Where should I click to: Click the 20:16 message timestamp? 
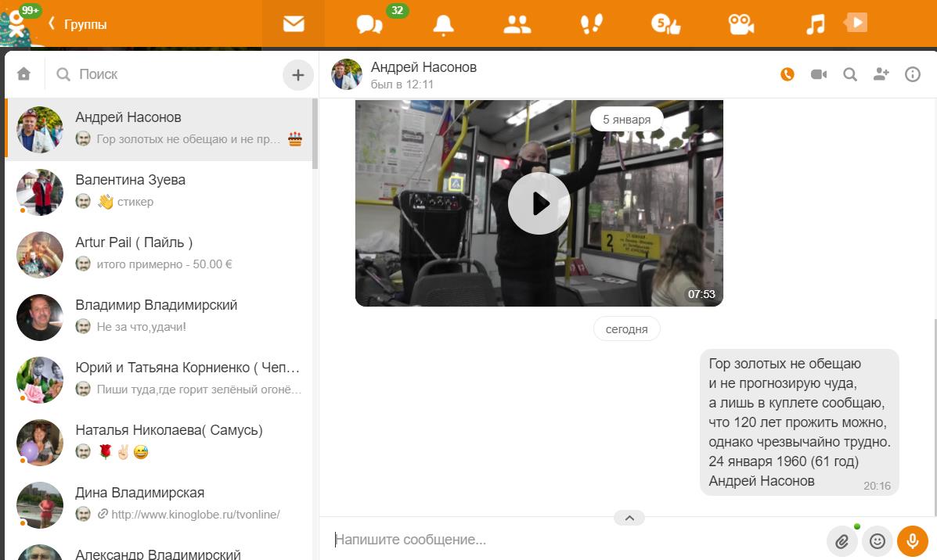877,486
